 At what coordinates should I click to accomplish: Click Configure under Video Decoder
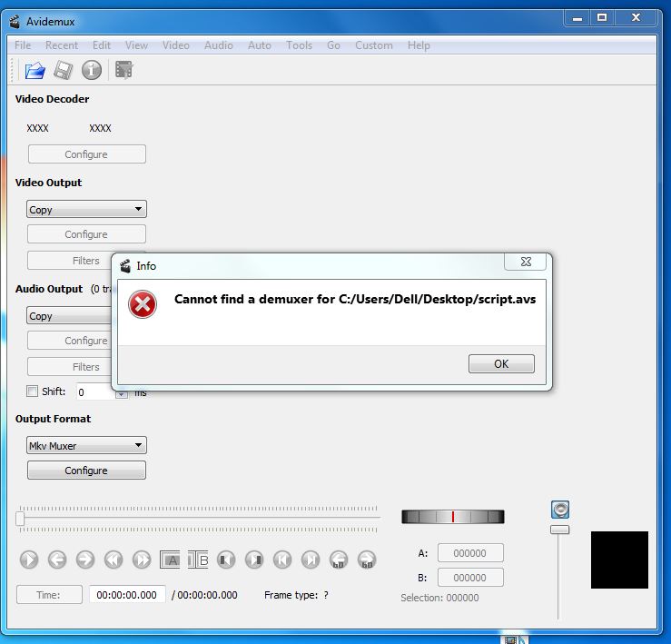pyautogui.click(x=86, y=154)
